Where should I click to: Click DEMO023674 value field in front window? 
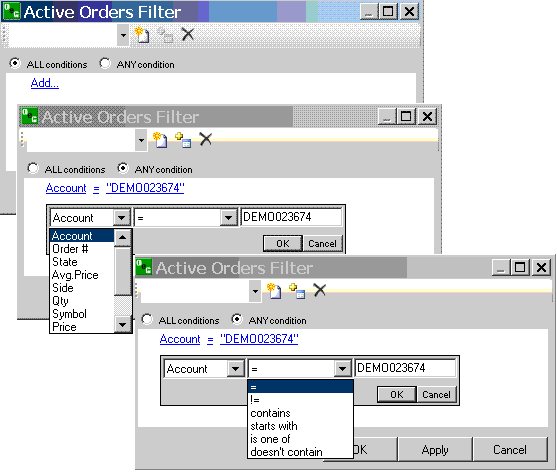click(x=405, y=368)
